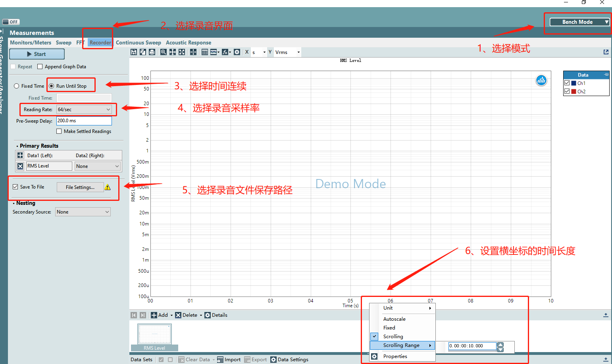Select the pan arrows tool
Screen dimensions: 612x364
(x=173, y=52)
